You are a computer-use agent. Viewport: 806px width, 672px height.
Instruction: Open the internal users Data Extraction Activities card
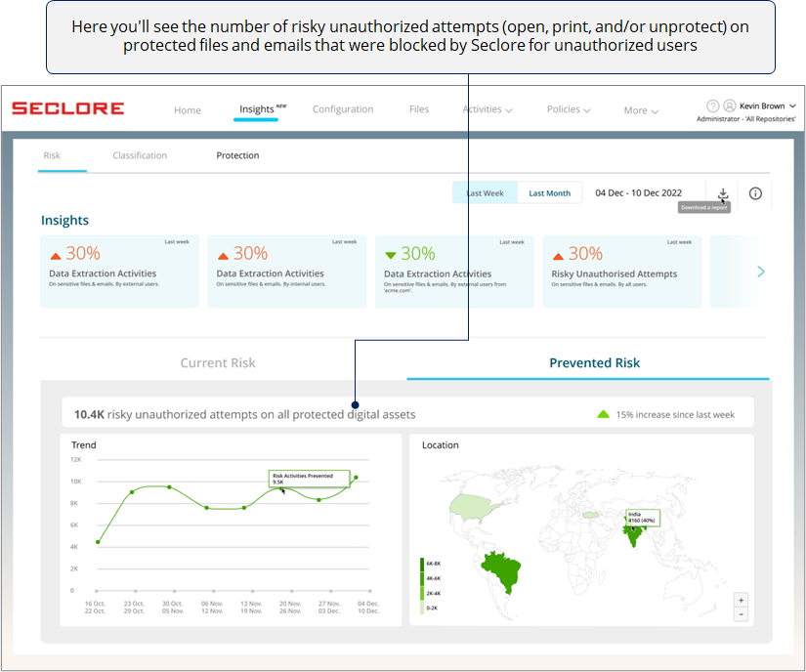tap(287, 272)
